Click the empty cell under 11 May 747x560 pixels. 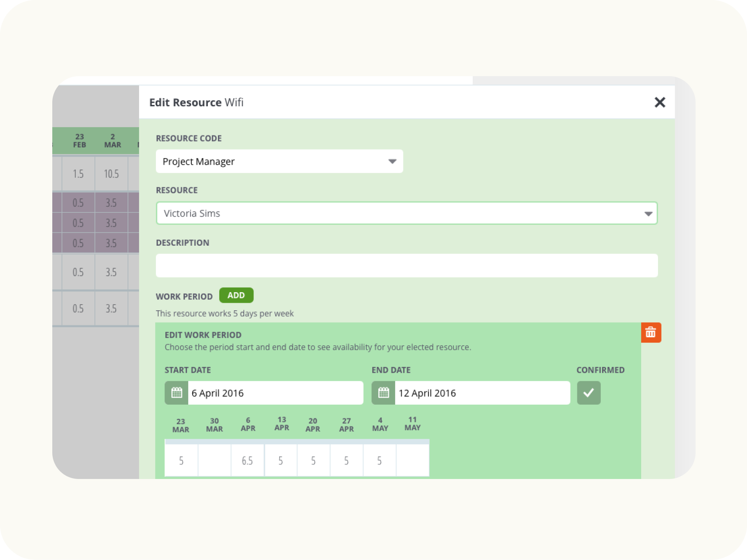point(412,460)
